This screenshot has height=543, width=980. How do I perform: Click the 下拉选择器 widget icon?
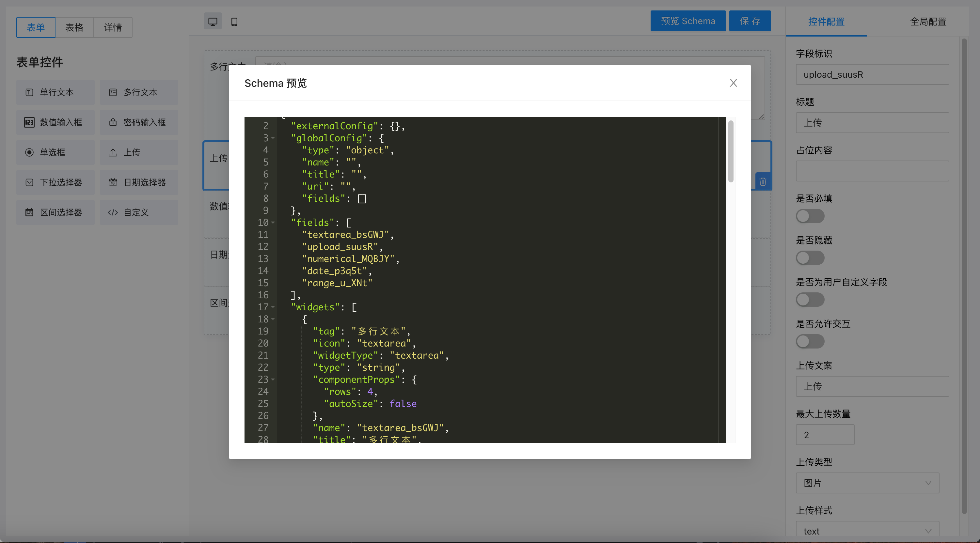29,182
